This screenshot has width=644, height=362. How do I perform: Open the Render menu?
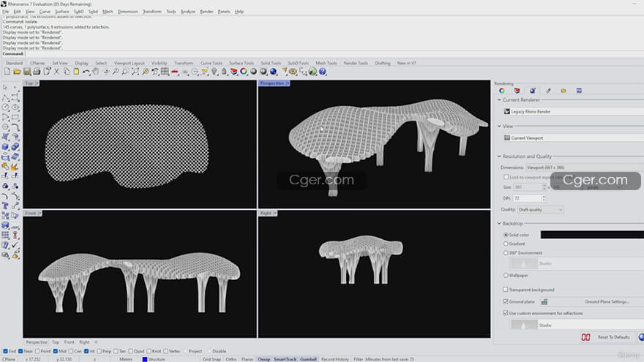[206, 12]
